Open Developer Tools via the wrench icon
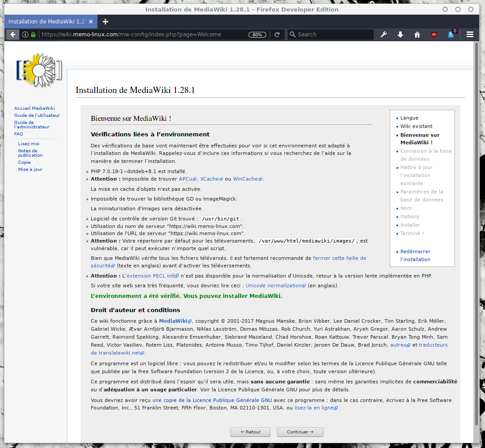The image size is (485, 448). click(384, 34)
